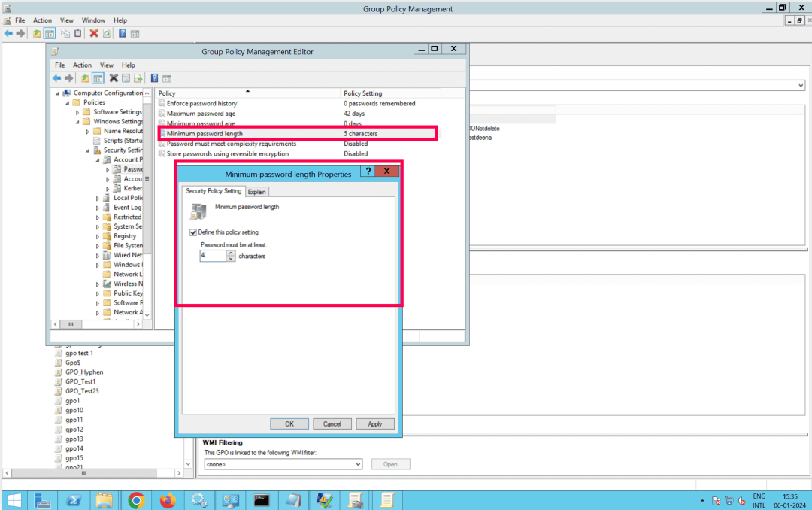Click OK in the Properties dialog
The width and height of the screenshot is (812, 510).
[x=289, y=423]
